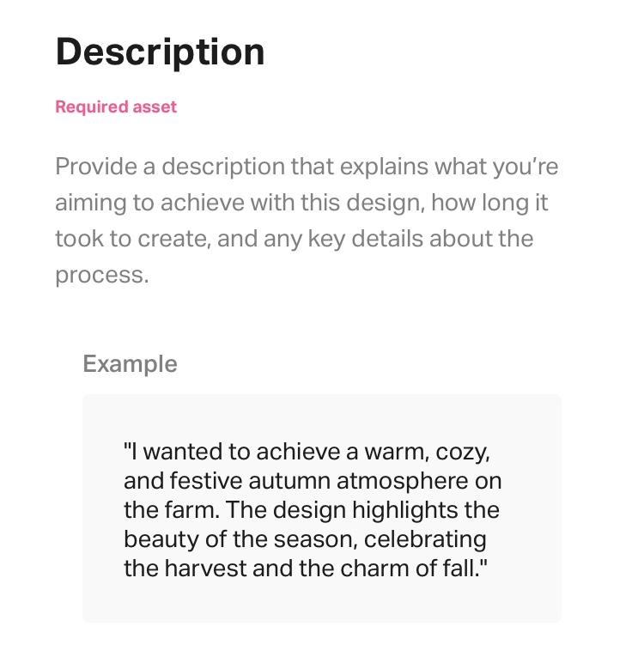Screen dimensions: 644x663
Task: Click inside the gray example quote box
Action: click(x=322, y=508)
